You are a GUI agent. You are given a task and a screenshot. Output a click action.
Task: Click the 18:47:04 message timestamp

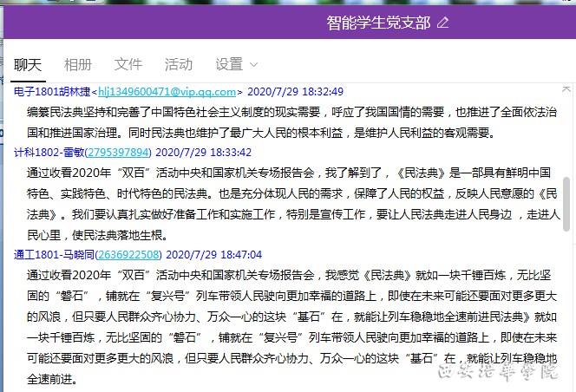click(213, 254)
